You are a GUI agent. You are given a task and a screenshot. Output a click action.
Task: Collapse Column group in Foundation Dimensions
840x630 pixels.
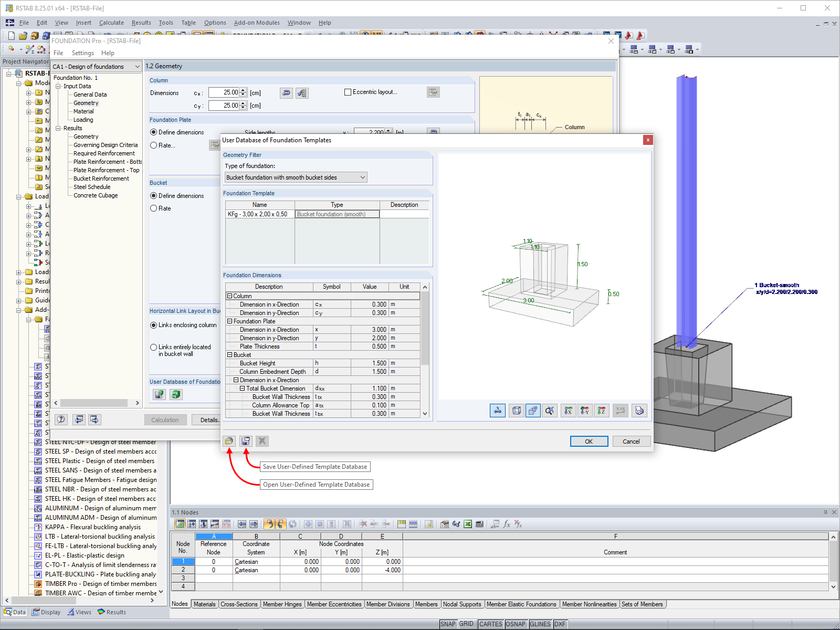tap(229, 296)
